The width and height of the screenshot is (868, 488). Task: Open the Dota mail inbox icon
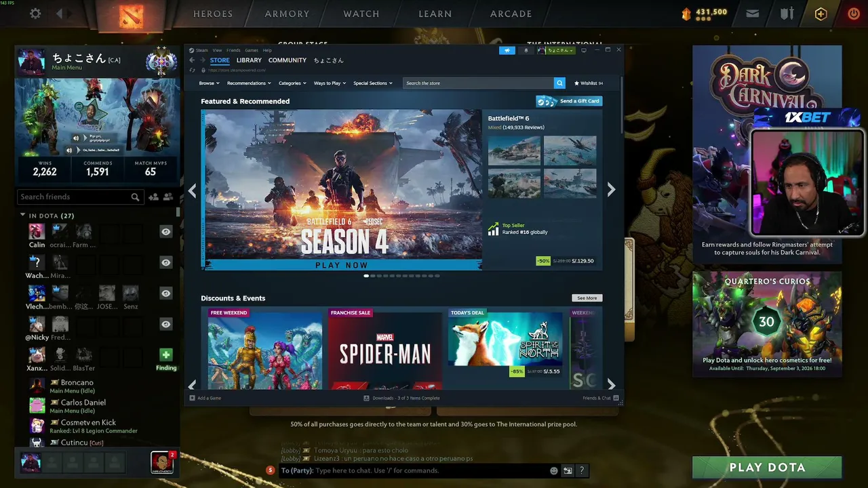point(752,14)
